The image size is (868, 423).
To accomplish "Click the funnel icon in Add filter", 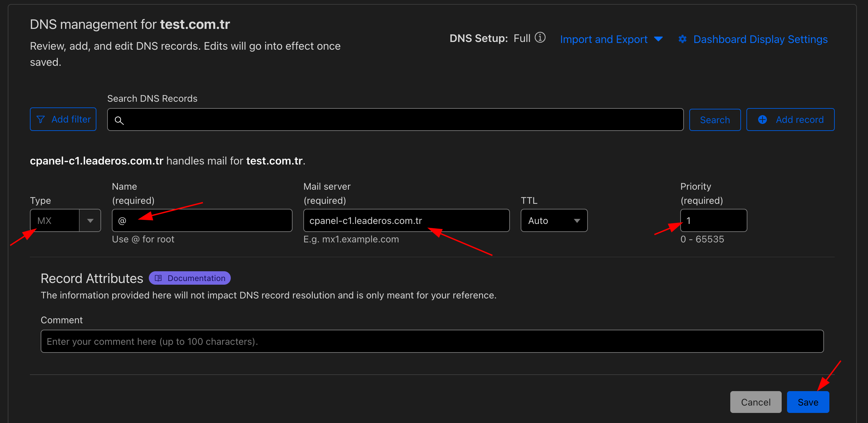I will (x=40, y=120).
